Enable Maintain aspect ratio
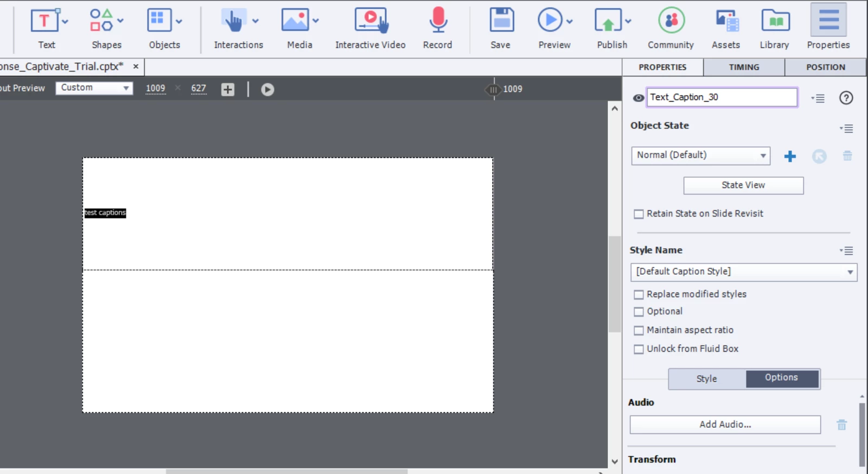The width and height of the screenshot is (868, 474). (x=639, y=330)
